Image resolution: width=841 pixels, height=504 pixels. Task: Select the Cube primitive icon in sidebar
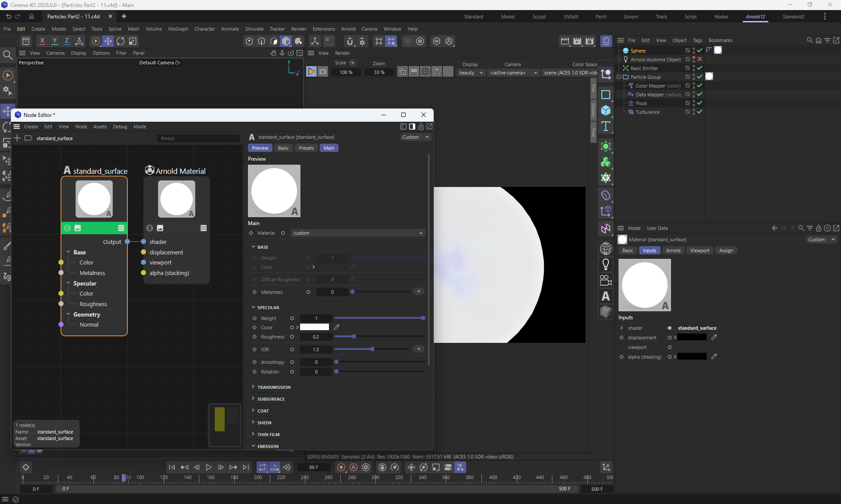pos(606,110)
